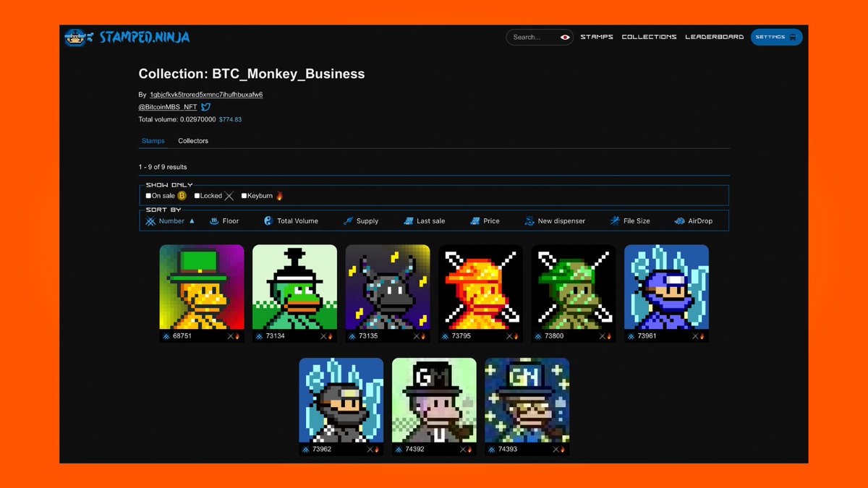Image resolution: width=868 pixels, height=488 pixels.
Task: Enable the On sale checkbox
Action: (148, 195)
